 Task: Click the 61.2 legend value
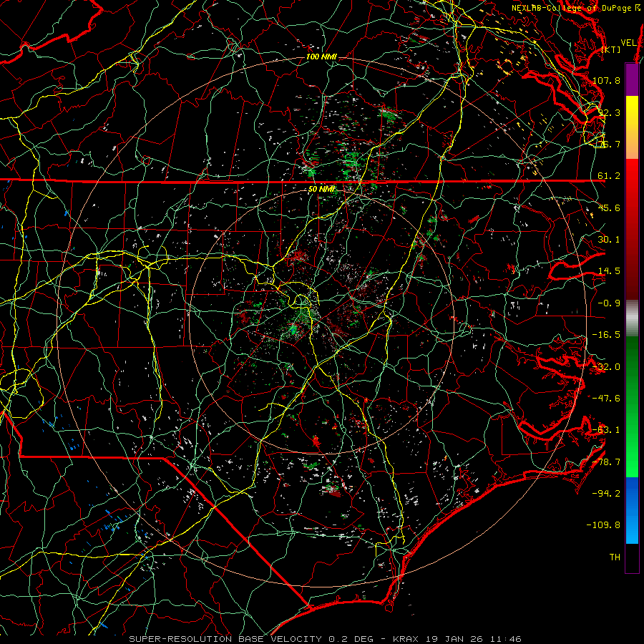point(609,176)
